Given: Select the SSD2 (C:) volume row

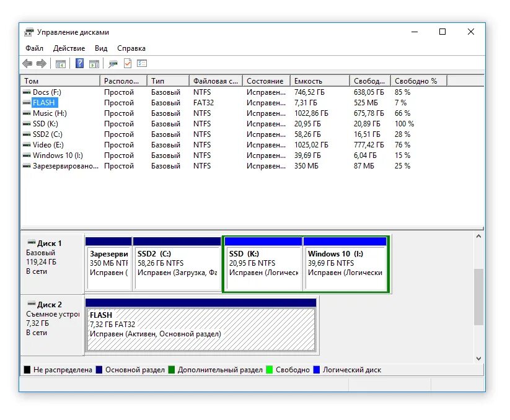Looking at the screenshot, I should [x=252, y=134].
